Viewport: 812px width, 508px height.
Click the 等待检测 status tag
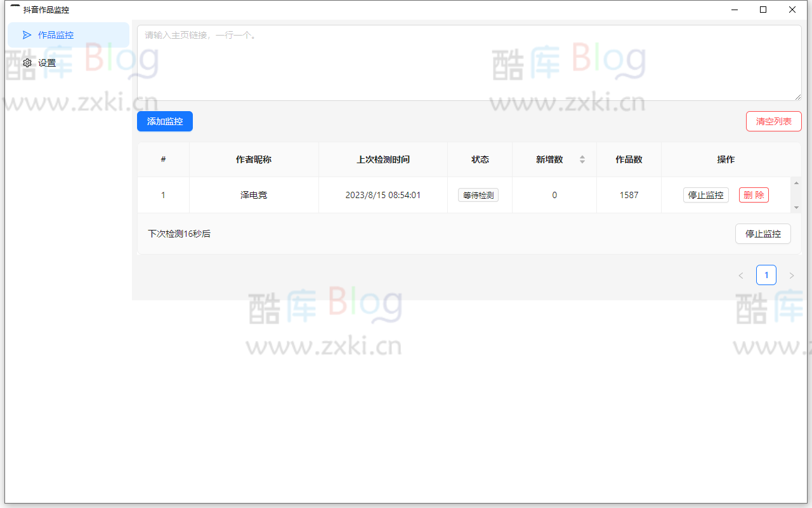point(478,195)
